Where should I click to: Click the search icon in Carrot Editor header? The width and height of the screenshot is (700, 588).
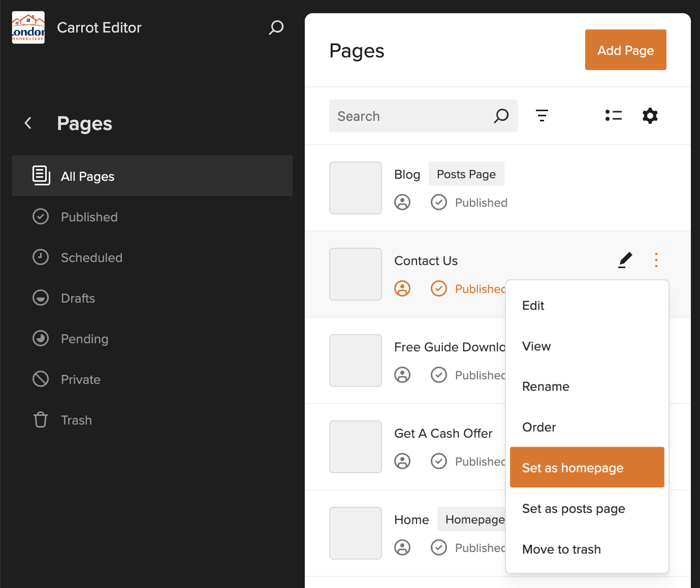pos(276,27)
